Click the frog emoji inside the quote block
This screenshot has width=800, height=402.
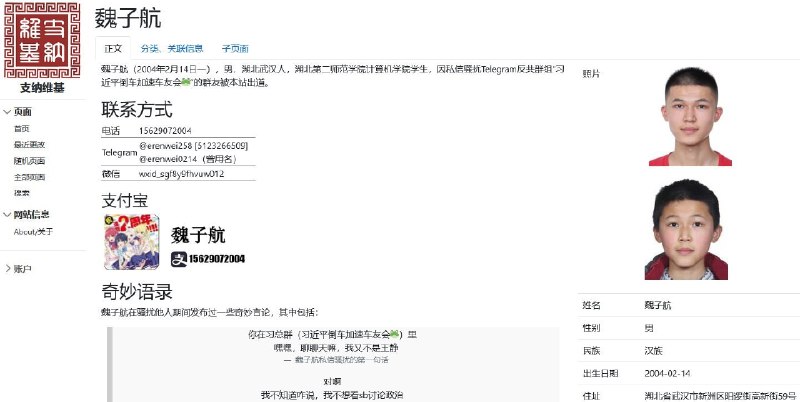click(394, 334)
